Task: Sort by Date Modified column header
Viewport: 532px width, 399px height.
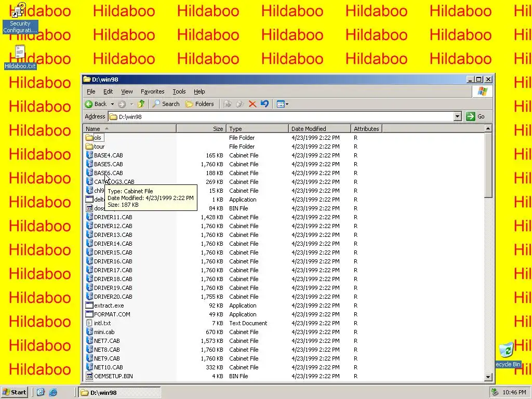Action: pyautogui.click(x=320, y=129)
